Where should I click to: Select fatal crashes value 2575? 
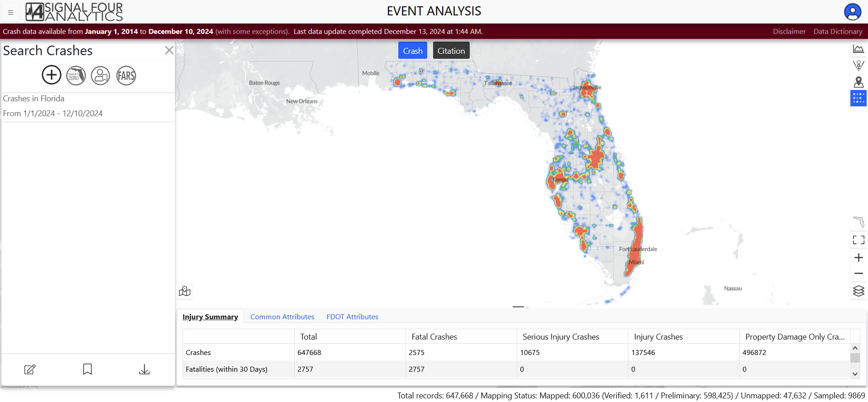[416, 352]
